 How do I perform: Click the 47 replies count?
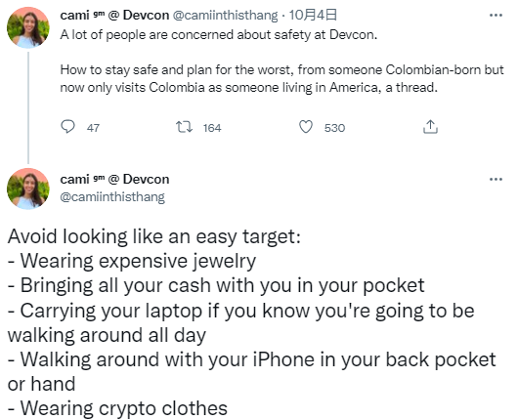tap(93, 128)
